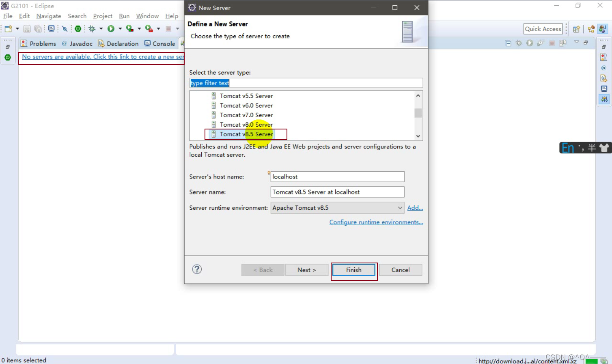Click Configure runtime environments link

point(376,222)
